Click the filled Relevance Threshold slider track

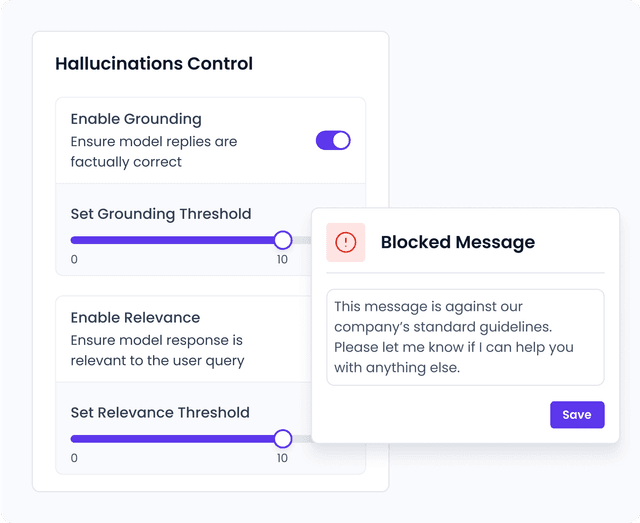coord(175,439)
